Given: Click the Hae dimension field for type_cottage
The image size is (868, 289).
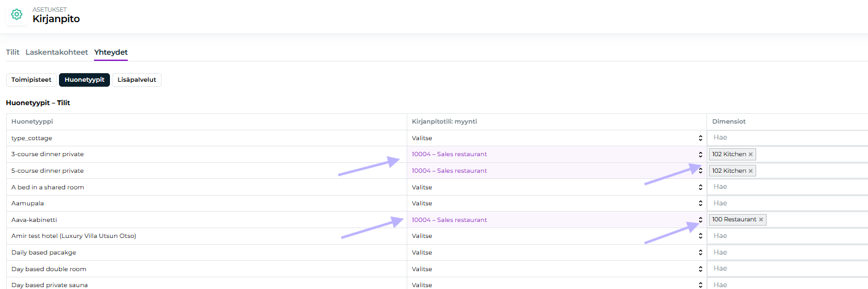Looking at the screenshot, I should tap(788, 138).
